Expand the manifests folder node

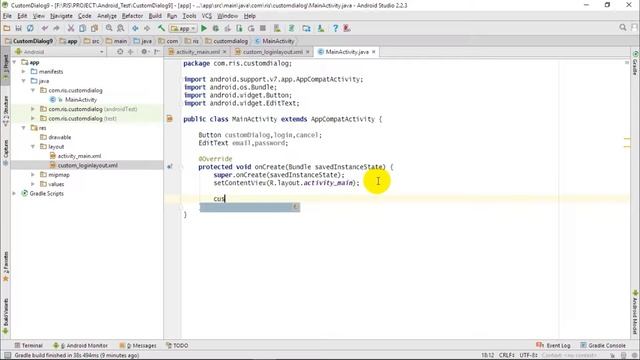tap(24, 71)
